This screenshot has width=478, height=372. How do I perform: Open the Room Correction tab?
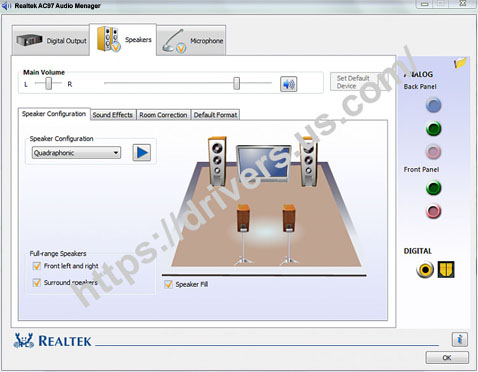coord(163,115)
